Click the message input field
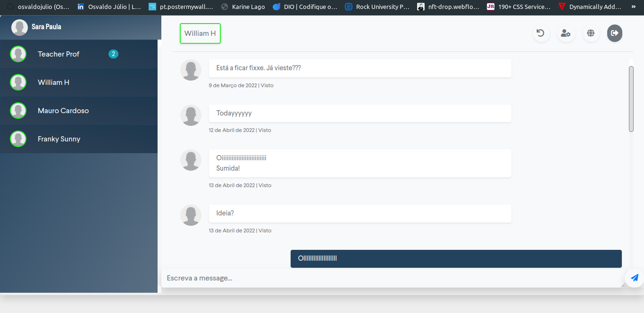The height and width of the screenshot is (313, 644). tap(392, 278)
